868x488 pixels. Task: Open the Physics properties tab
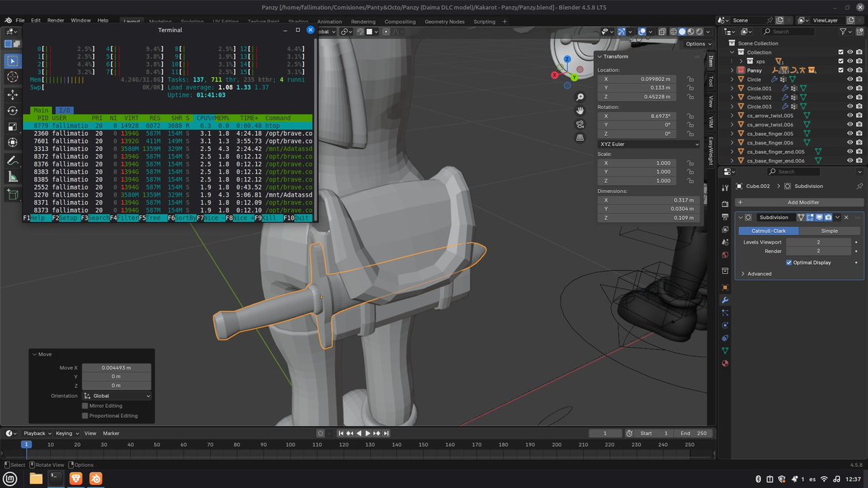725,325
